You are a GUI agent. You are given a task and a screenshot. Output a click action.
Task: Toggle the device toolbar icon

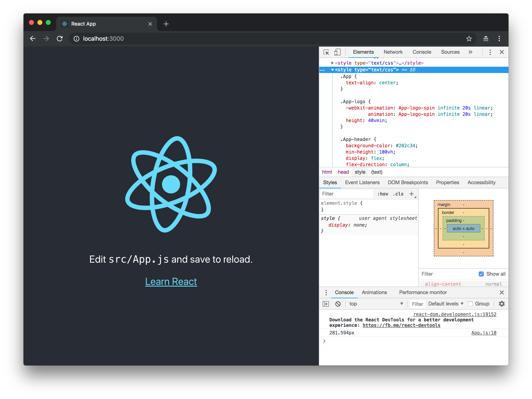tap(338, 52)
